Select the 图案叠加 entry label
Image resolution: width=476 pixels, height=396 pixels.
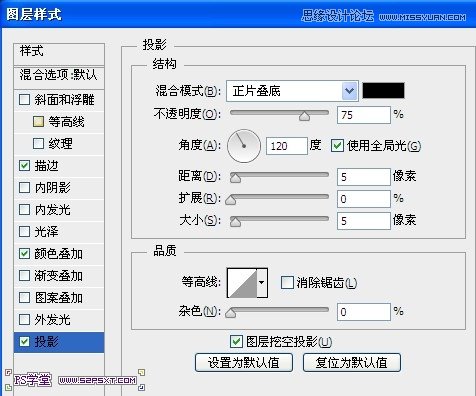[59, 298]
